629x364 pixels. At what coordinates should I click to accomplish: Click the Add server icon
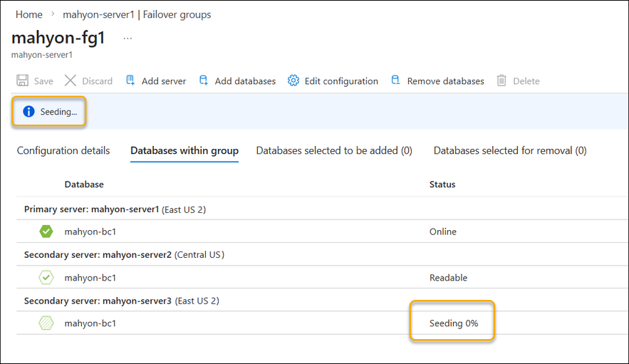pyautogui.click(x=130, y=81)
